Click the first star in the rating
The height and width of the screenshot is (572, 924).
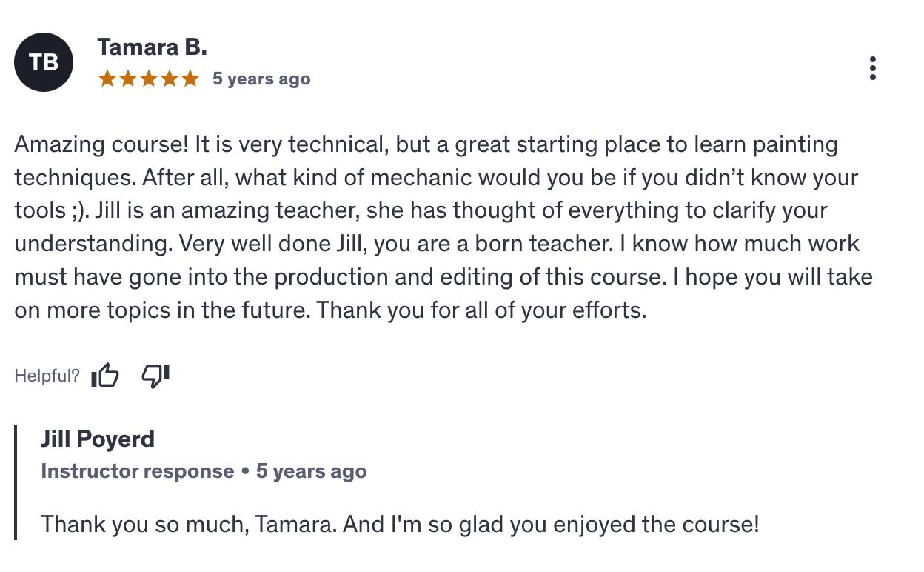click(107, 79)
